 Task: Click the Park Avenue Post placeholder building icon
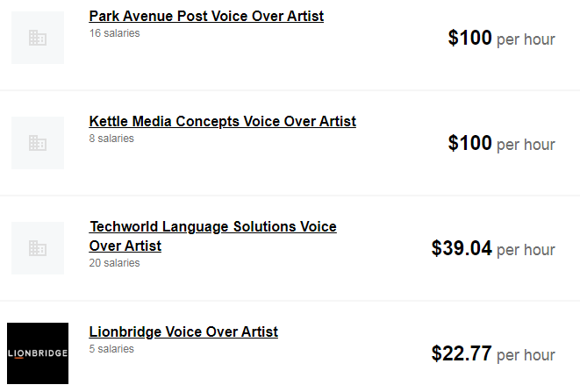click(38, 38)
